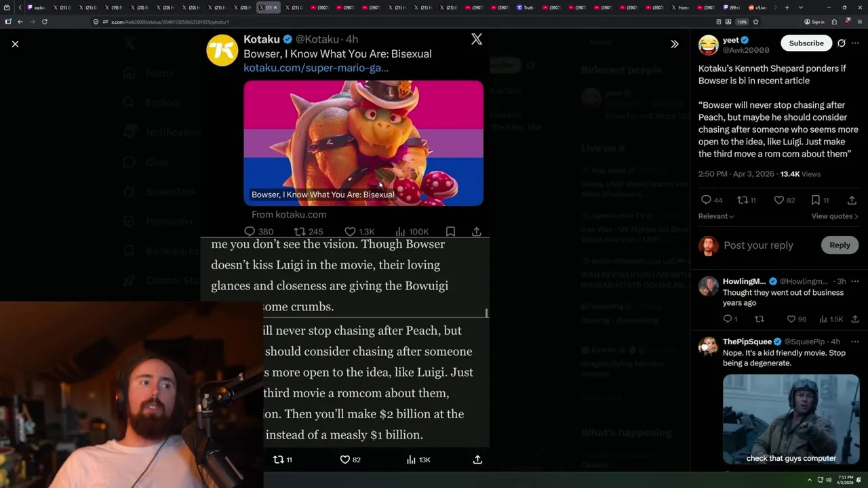This screenshot has width=868, height=488.
Task: Switch to the Truth browser tab
Action: tap(525, 7)
